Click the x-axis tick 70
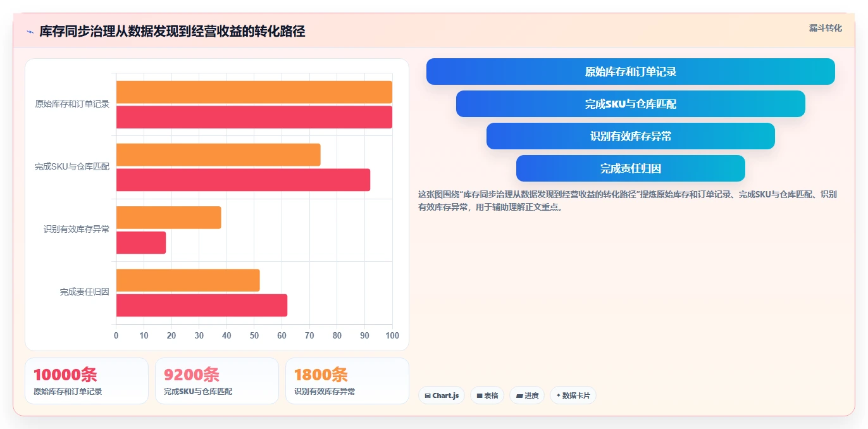 coord(309,335)
